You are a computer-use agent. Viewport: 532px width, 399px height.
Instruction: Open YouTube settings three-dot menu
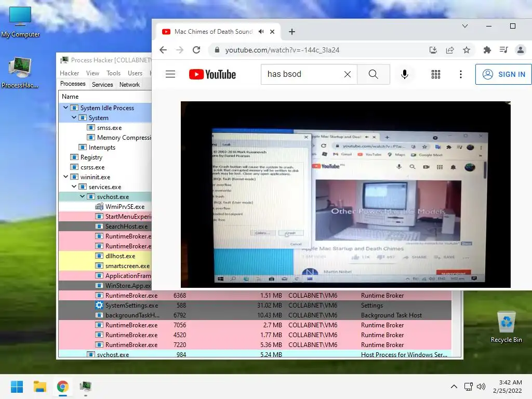tap(460, 74)
